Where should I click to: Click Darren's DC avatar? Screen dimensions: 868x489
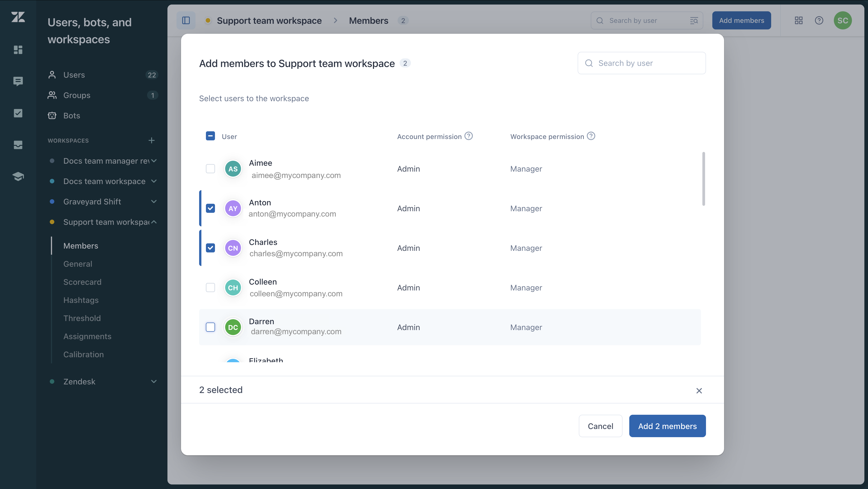coord(233,327)
